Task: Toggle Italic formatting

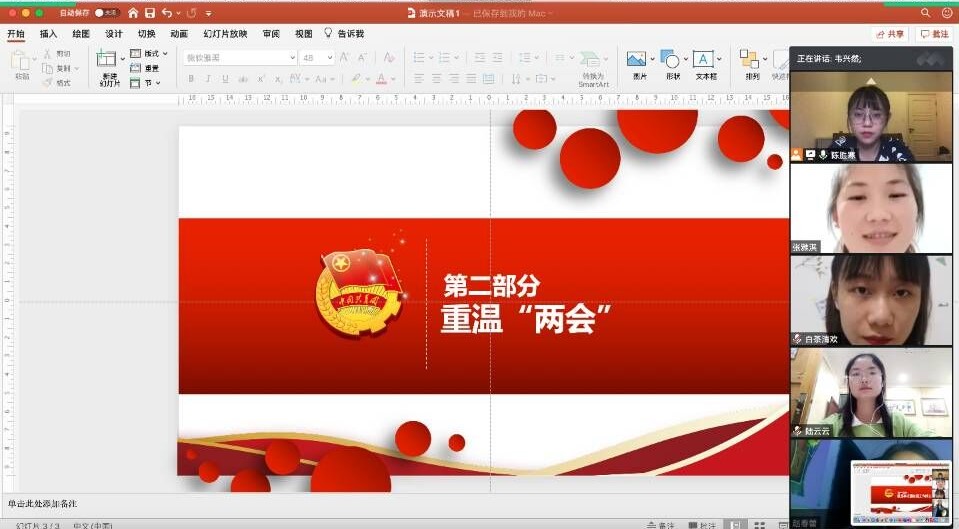Action: point(208,79)
